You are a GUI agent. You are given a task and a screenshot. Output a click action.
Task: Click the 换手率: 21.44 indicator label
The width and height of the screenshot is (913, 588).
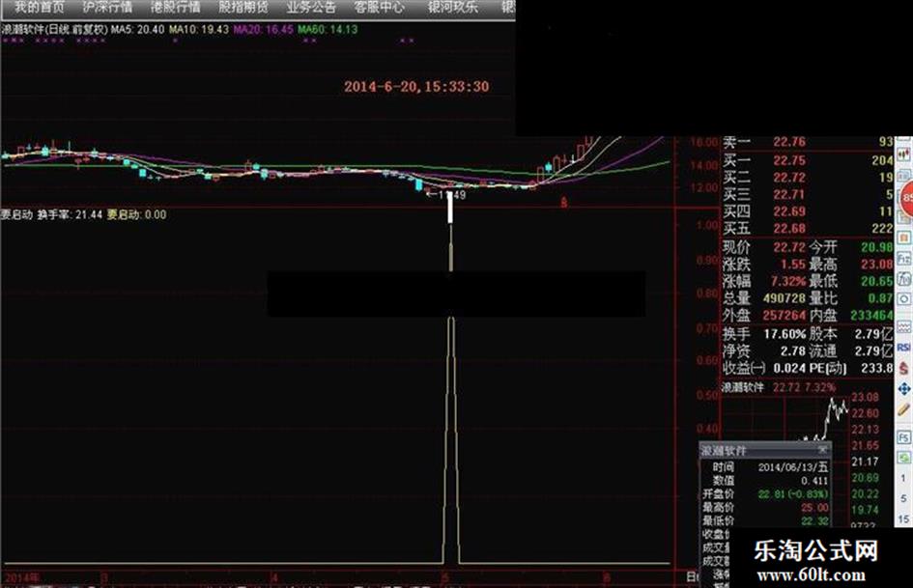(70, 214)
